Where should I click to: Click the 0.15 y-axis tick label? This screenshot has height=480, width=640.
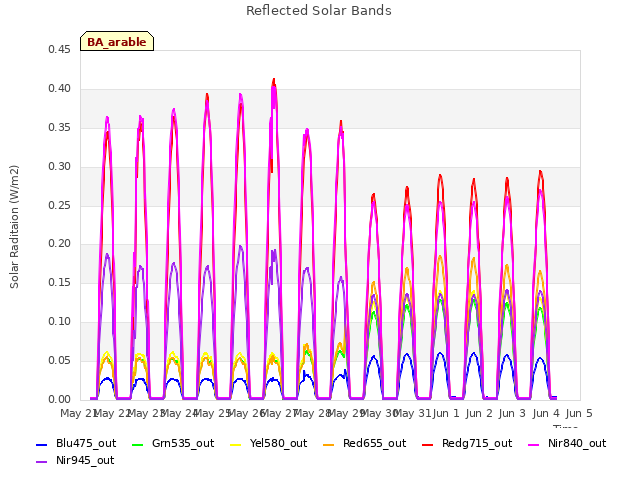click(60, 282)
